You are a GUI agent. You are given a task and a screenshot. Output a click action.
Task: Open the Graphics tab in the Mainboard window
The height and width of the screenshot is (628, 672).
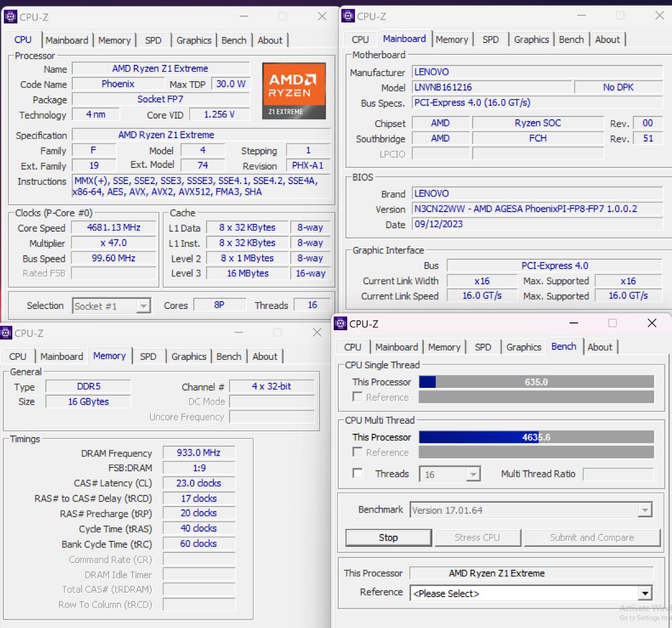tap(531, 40)
